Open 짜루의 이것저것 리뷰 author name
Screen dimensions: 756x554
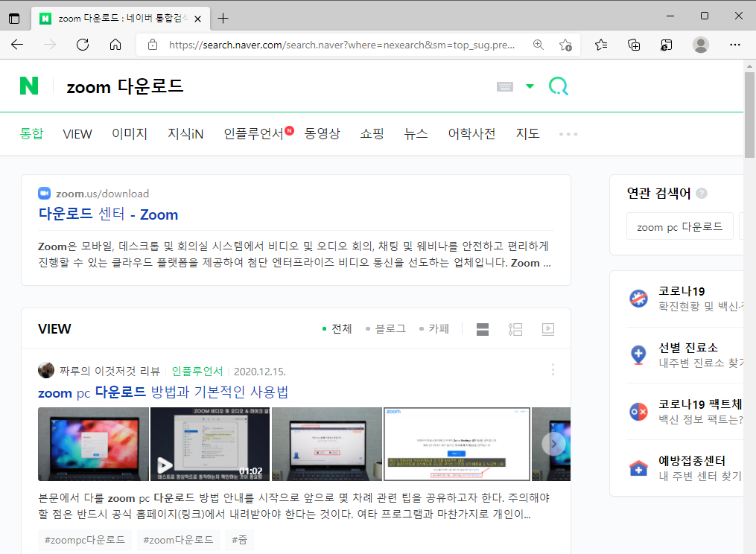pyautogui.click(x=109, y=371)
